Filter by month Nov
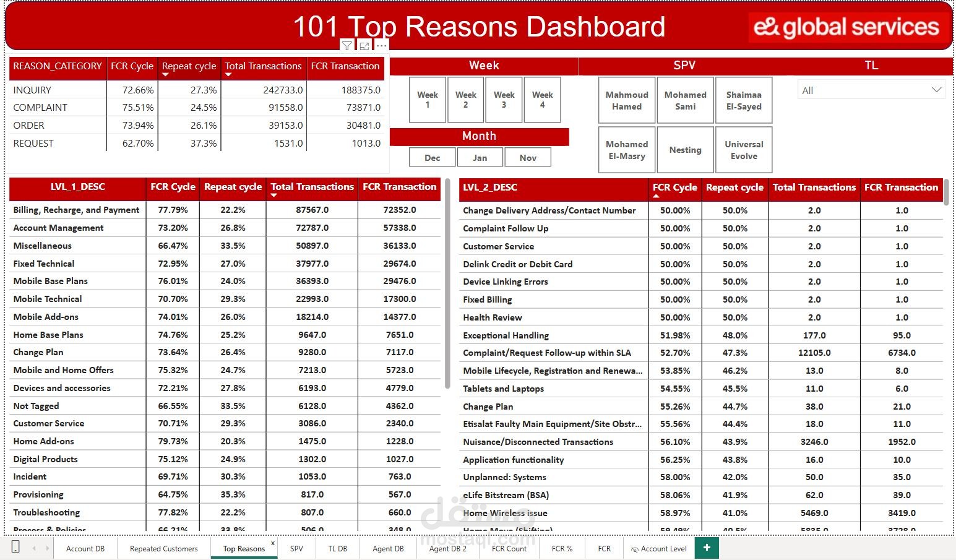The width and height of the screenshot is (956, 560). pos(528,158)
